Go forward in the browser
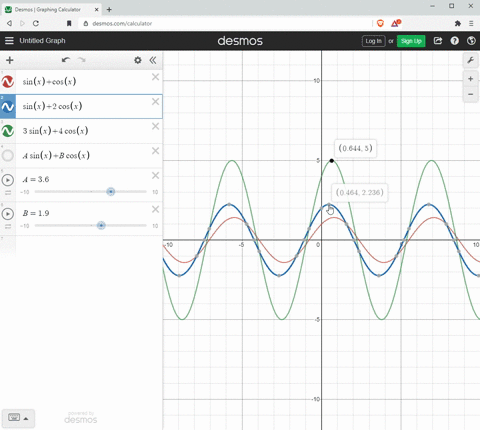 22,23
